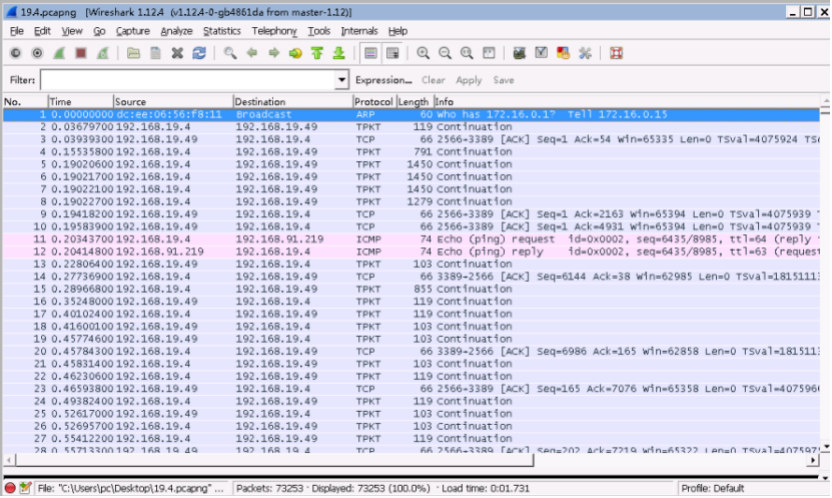Reload the capture file
The width and height of the screenshot is (832, 498).
tap(199, 53)
